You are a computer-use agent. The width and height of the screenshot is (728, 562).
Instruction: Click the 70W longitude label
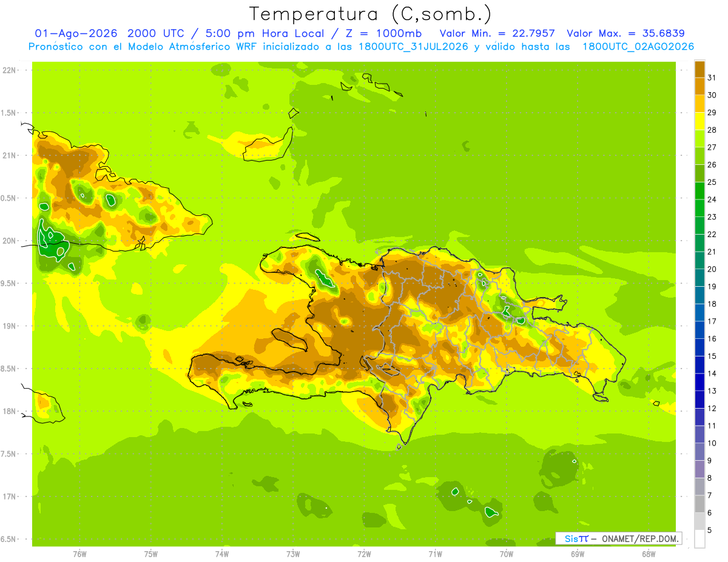[x=507, y=554]
